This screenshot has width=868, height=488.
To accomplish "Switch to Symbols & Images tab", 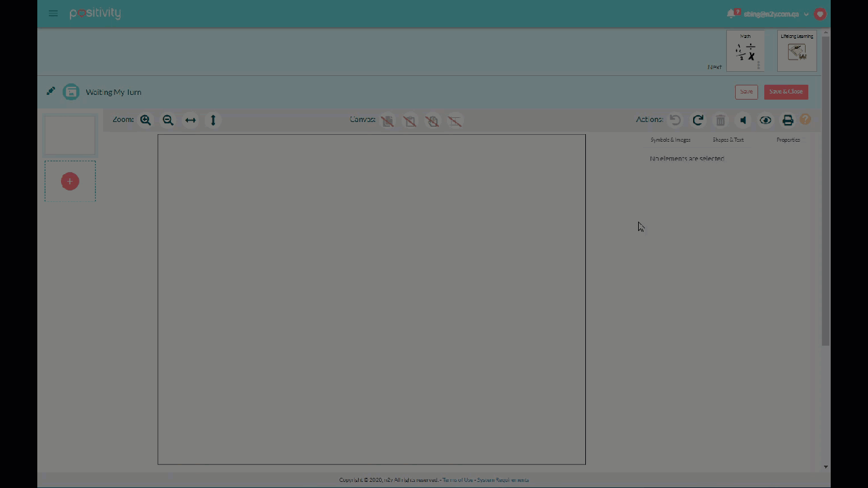I will [x=670, y=140].
